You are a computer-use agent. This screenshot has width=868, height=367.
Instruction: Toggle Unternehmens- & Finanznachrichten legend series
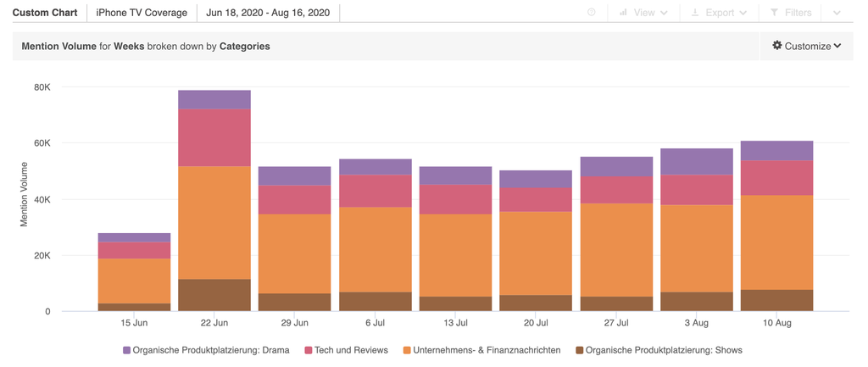[486, 350]
